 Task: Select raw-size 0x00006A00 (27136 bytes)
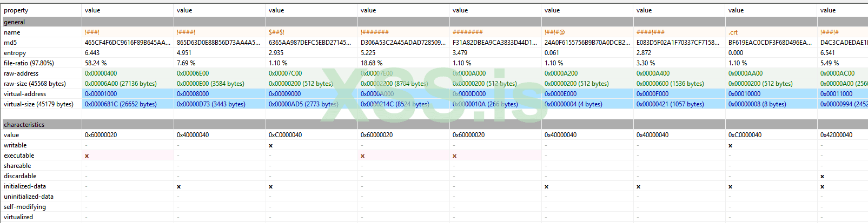pos(121,84)
